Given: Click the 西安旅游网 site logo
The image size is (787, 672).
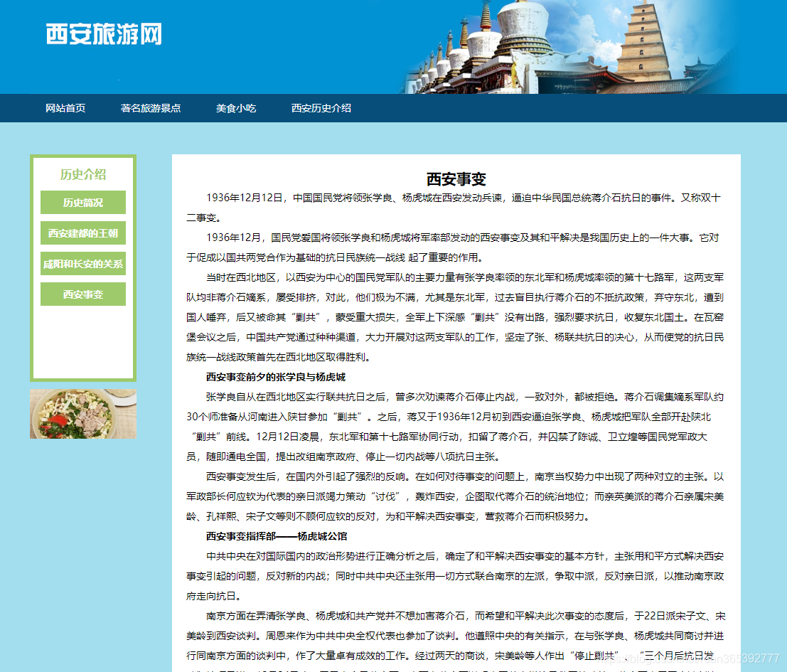Looking at the screenshot, I should pyautogui.click(x=104, y=34).
